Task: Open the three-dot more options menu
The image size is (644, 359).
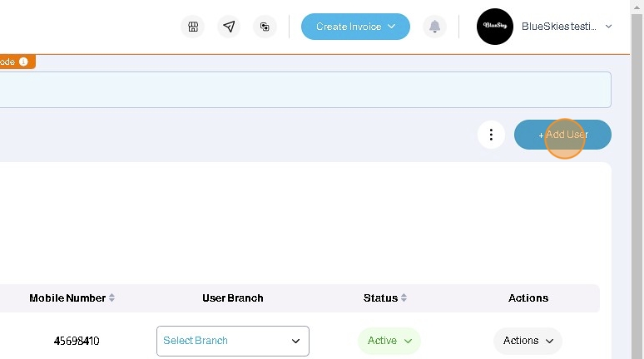Action: (491, 135)
